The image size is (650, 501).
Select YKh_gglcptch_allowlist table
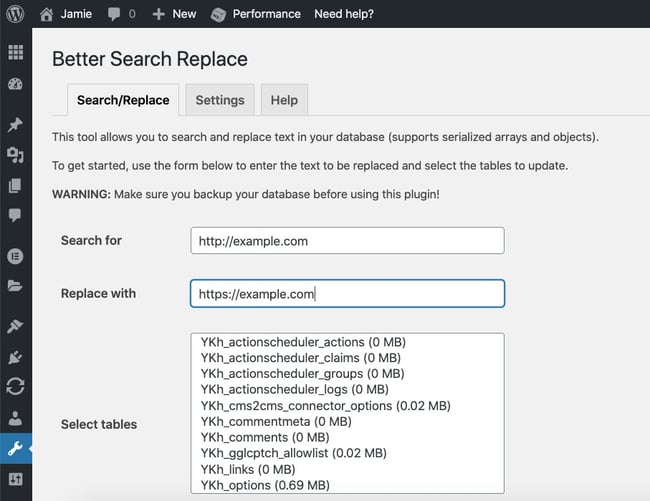pos(294,453)
